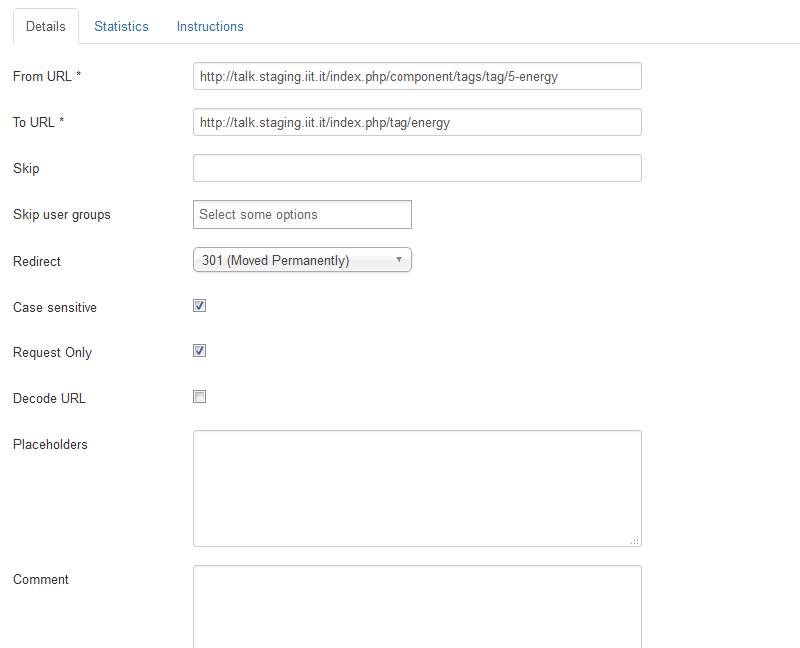The height and width of the screenshot is (648, 800).
Task: Open the Skip user groups selector
Action: [x=302, y=215]
